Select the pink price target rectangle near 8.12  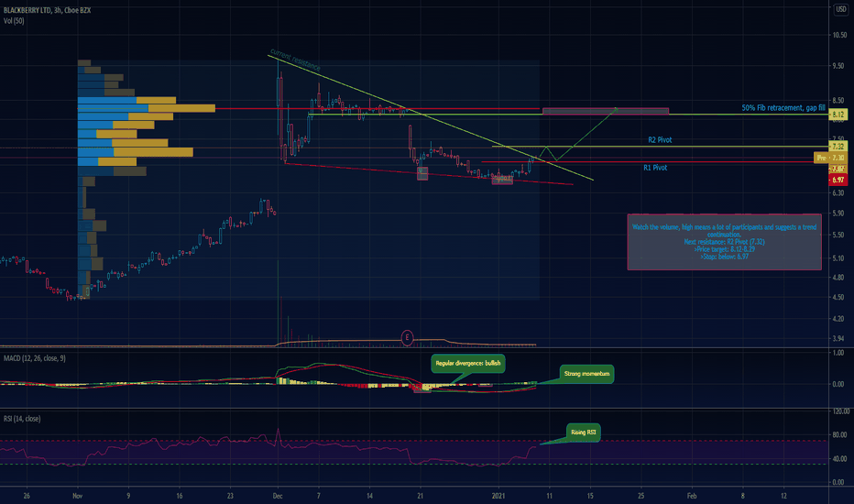[x=606, y=111]
